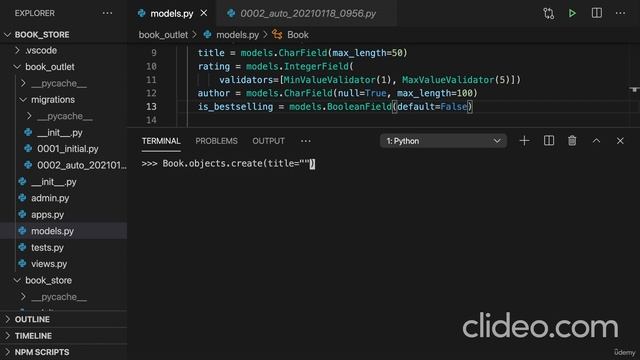Screen dimensions: 640x360
Task: Open editor More Actions ellipsis menu
Action: coord(620,13)
